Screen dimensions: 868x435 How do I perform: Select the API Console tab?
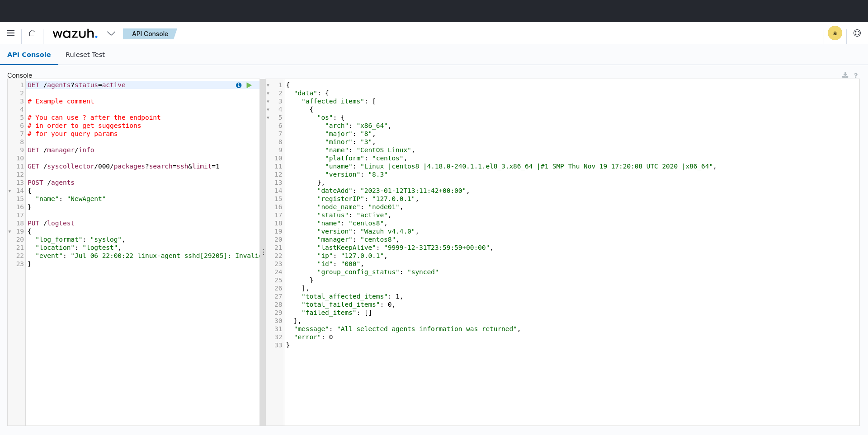click(x=29, y=54)
